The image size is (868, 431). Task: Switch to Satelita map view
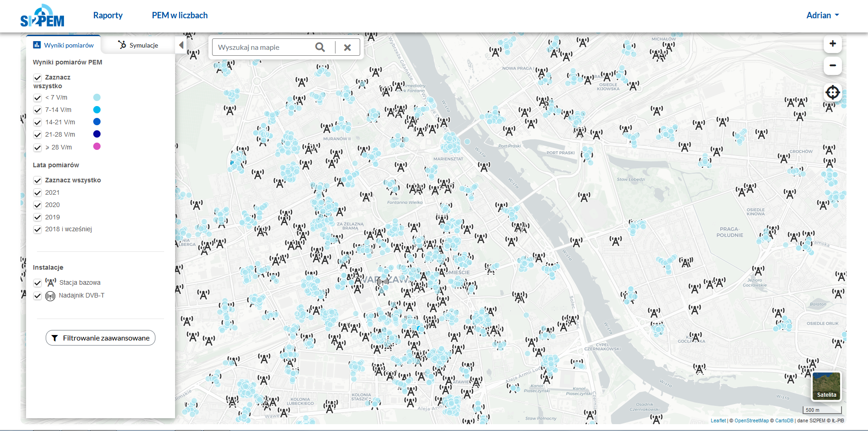(826, 386)
